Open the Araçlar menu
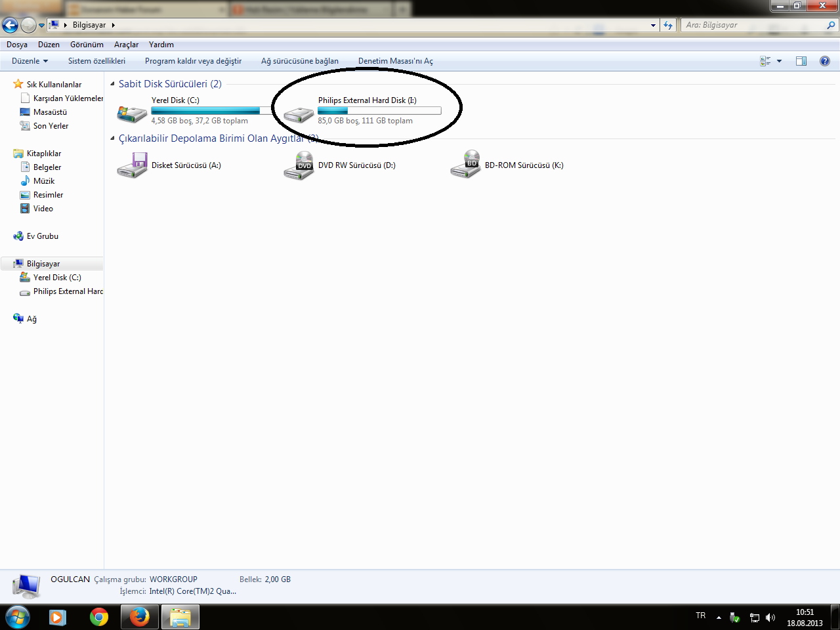The image size is (840, 630). (x=126, y=45)
